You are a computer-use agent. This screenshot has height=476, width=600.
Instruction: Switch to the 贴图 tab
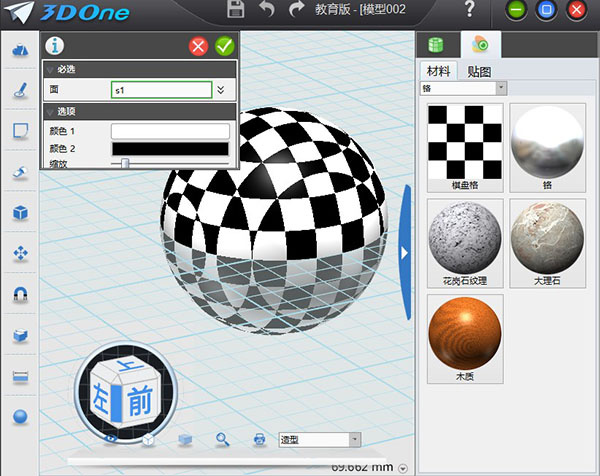coord(479,71)
